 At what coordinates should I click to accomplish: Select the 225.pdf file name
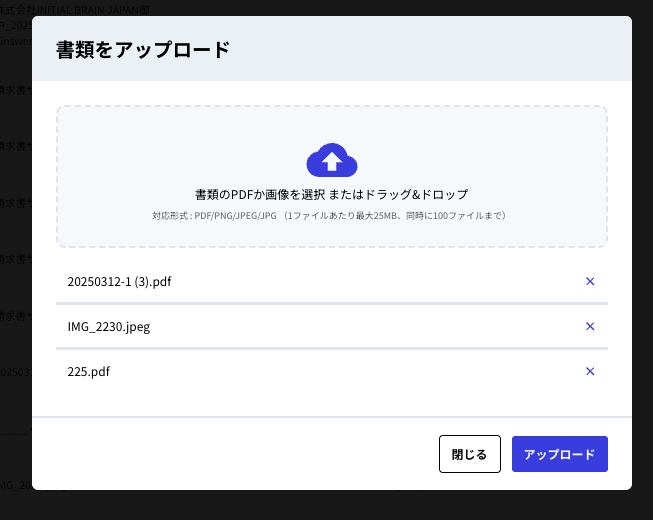click(89, 371)
